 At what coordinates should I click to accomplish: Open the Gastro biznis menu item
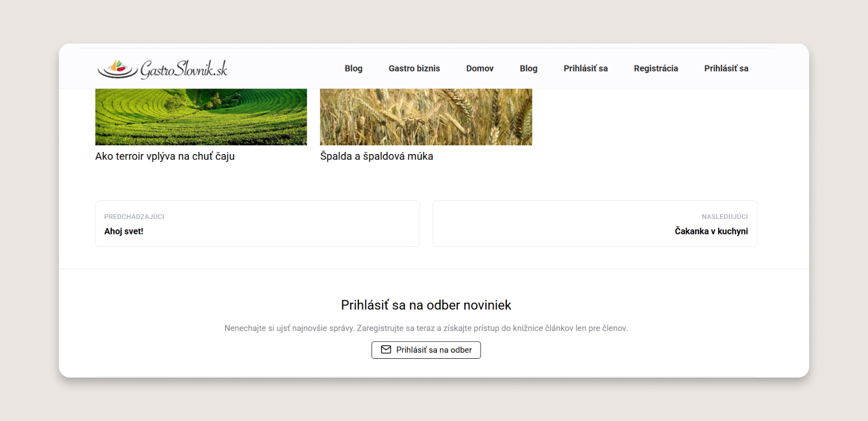(414, 68)
